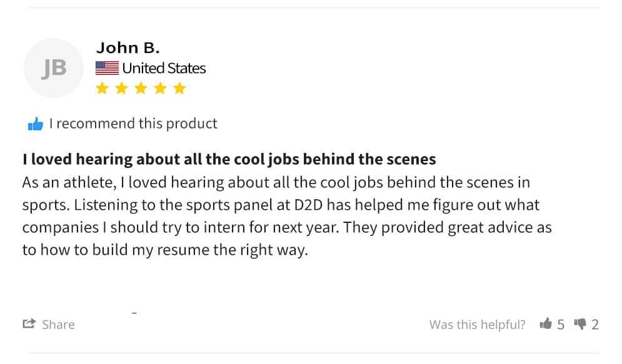Click the 'Was this helpful?' label
Image resolution: width=622 pixels, height=364 pixels.
click(477, 325)
